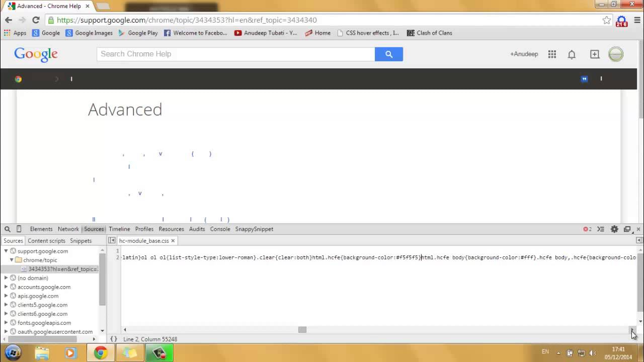The width and height of the screenshot is (644, 362).
Task: Open the Timeline panel tab
Action: coord(119,229)
